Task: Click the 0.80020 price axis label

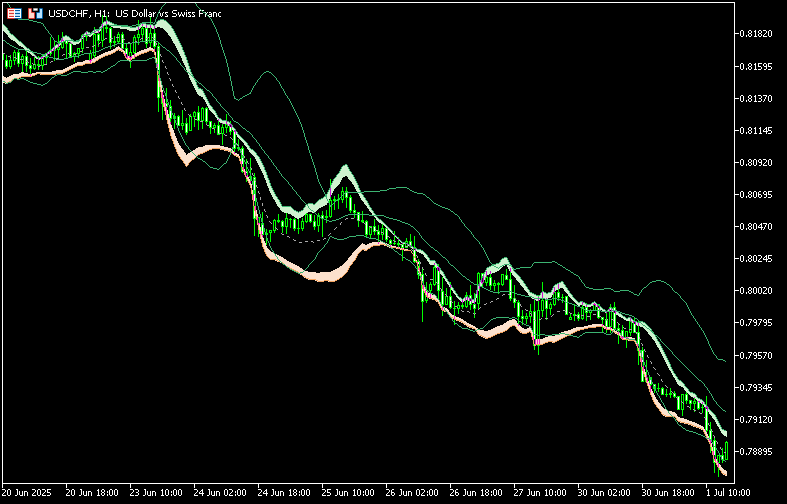Action: point(755,291)
